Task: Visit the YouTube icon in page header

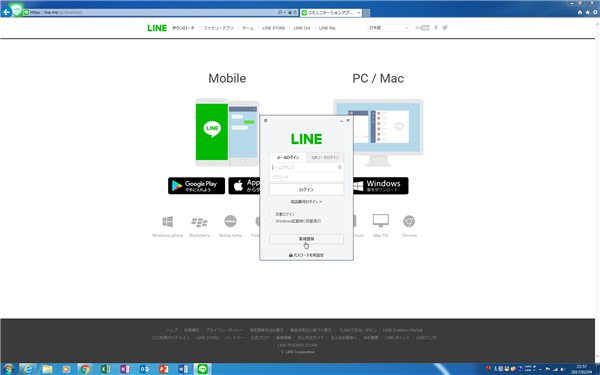Action: (422, 28)
